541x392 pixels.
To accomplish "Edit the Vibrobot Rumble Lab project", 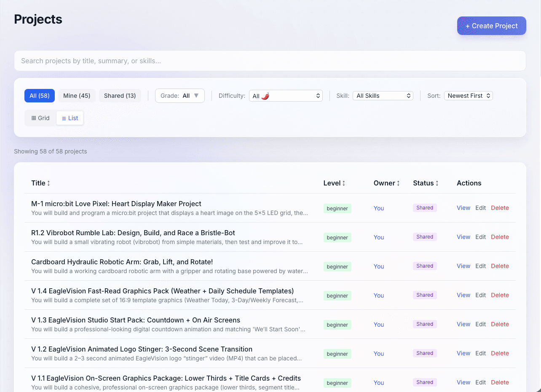I will tap(480, 237).
